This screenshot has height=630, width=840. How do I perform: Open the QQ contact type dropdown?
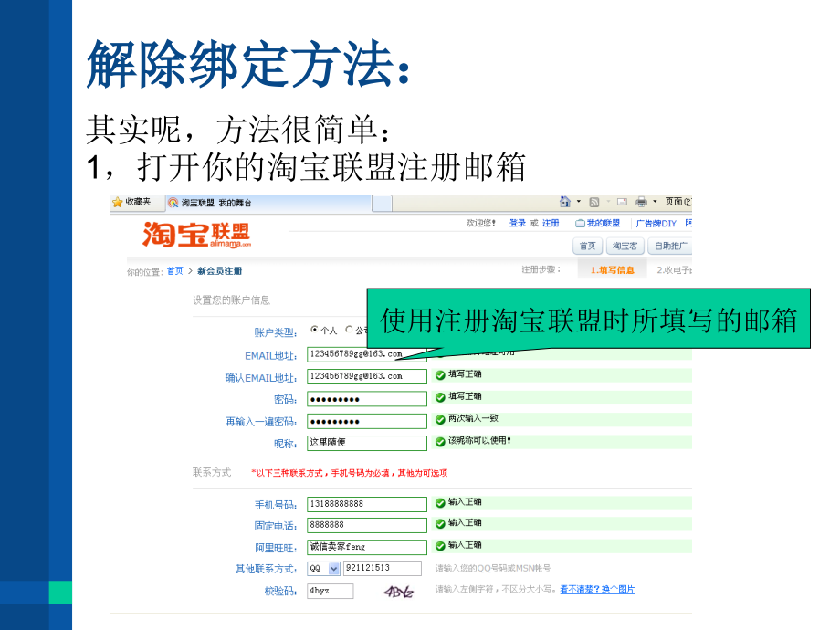click(x=323, y=569)
